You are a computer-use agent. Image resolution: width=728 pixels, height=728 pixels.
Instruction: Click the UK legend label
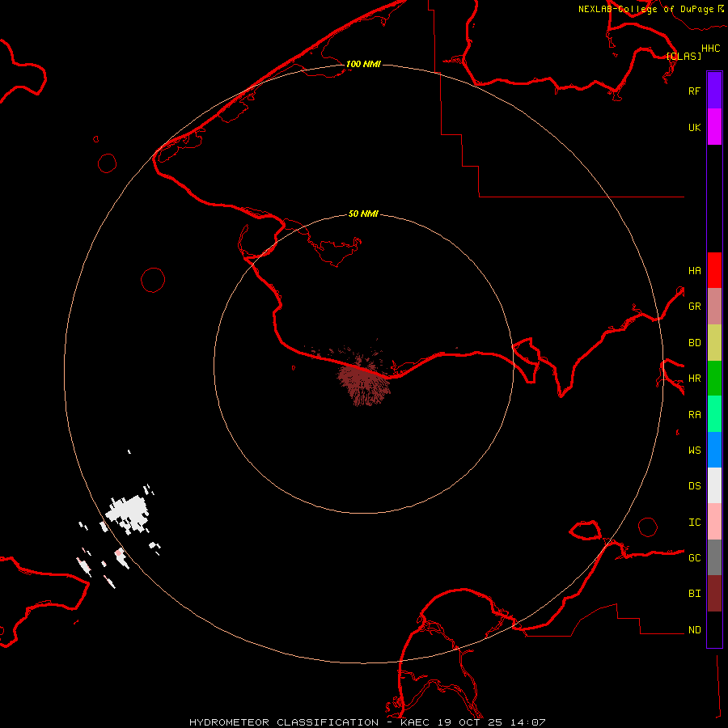pos(695,128)
